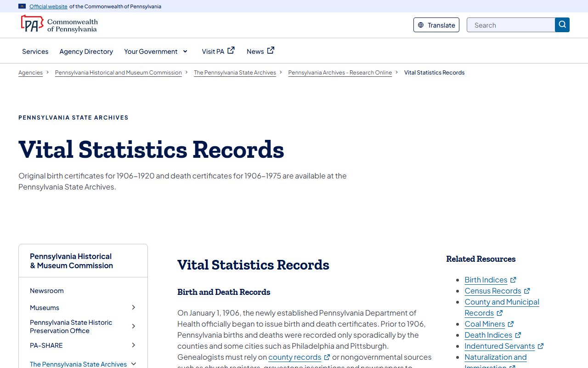Open Census Records related resource
Image resolution: width=588 pixels, height=368 pixels.
point(493,291)
